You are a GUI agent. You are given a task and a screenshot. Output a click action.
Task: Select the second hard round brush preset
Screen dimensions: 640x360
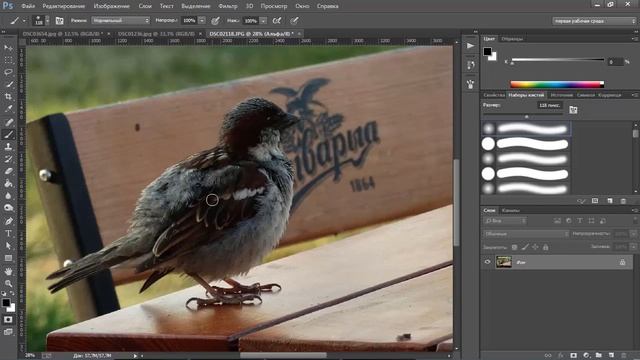pyautogui.click(x=526, y=173)
